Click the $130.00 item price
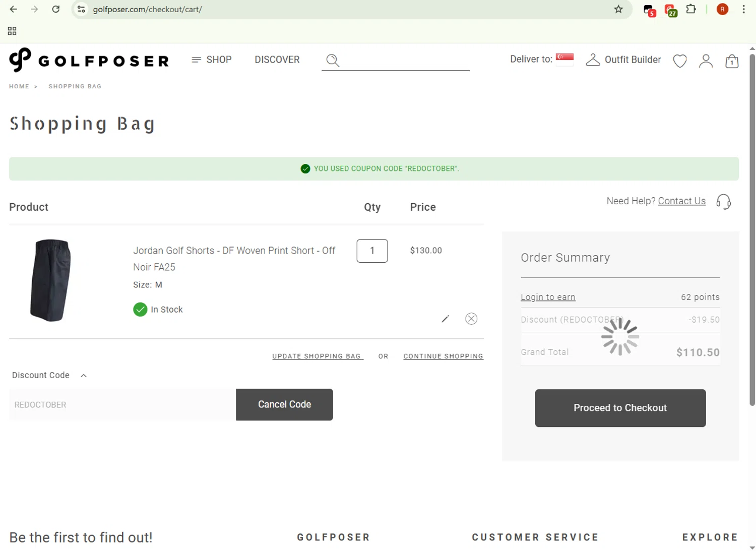This screenshot has height=551, width=756. (426, 251)
